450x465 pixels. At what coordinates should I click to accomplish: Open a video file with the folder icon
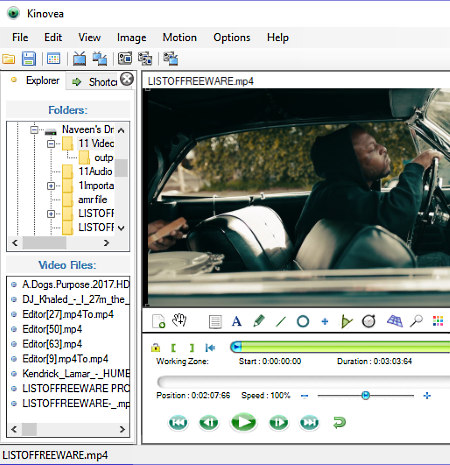click(x=9, y=59)
